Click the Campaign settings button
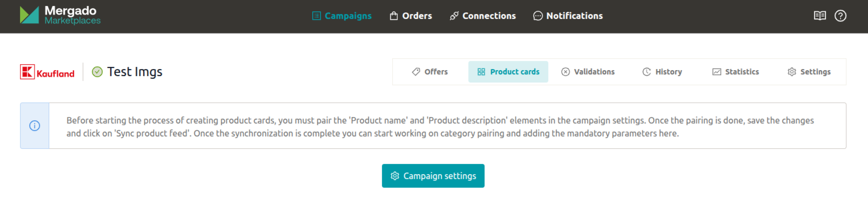 (x=433, y=176)
